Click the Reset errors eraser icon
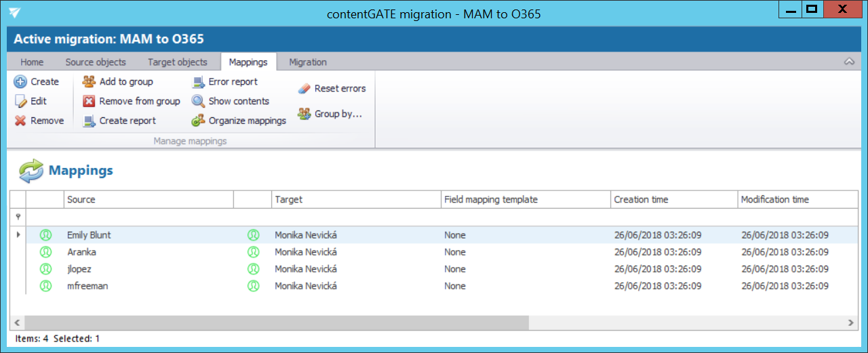The image size is (868, 353). point(304,89)
